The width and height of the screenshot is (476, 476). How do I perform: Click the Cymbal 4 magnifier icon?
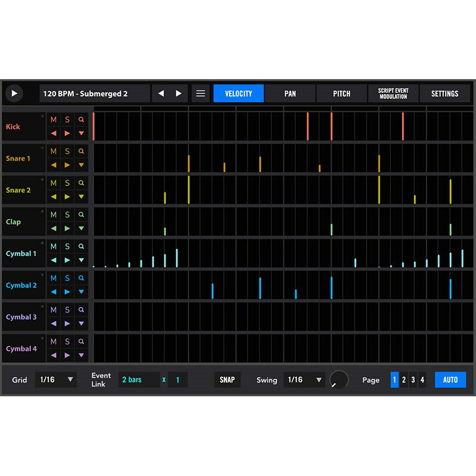click(x=82, y=342)
